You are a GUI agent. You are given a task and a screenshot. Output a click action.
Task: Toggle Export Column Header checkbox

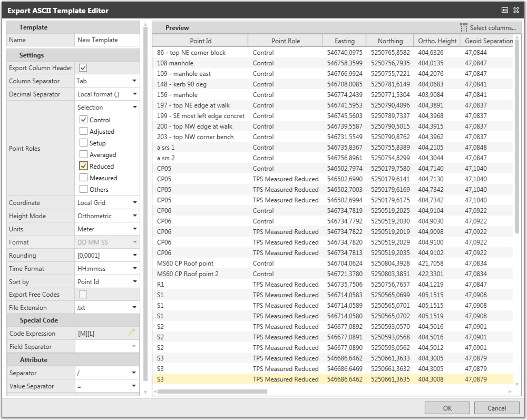tap(83, 68)
